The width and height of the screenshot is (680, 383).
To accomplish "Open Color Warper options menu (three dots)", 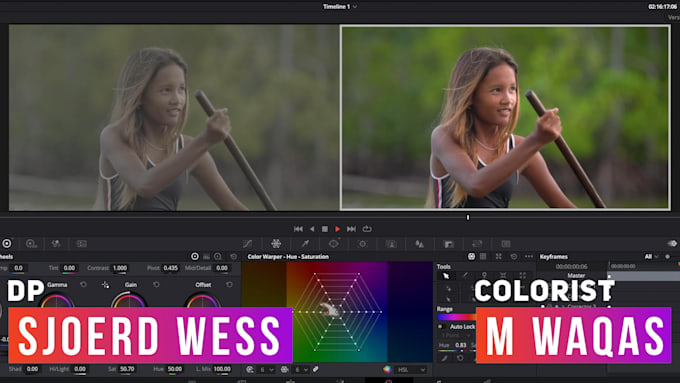I will click(529, 257).
